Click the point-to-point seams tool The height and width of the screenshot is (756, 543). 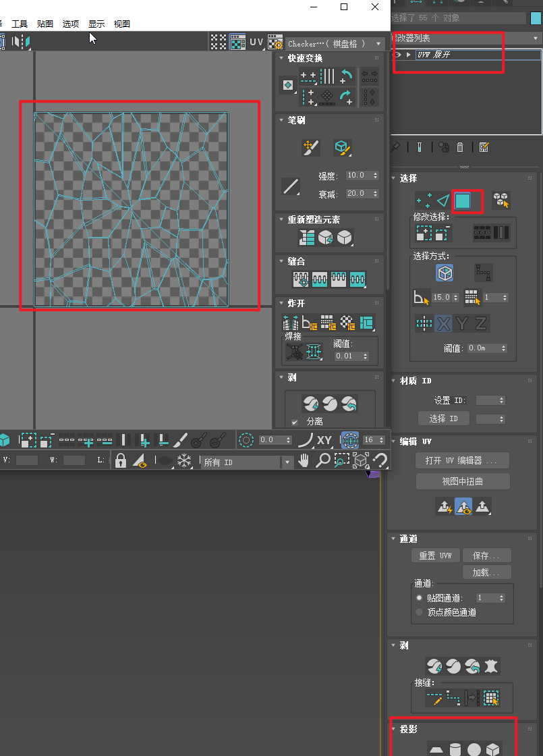(453, 698)
